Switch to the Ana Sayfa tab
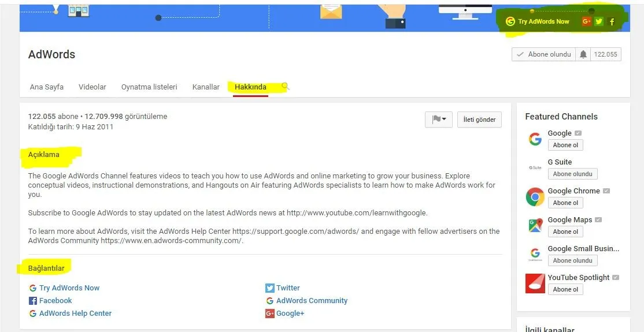644x332 pixels. coord(46,87)
